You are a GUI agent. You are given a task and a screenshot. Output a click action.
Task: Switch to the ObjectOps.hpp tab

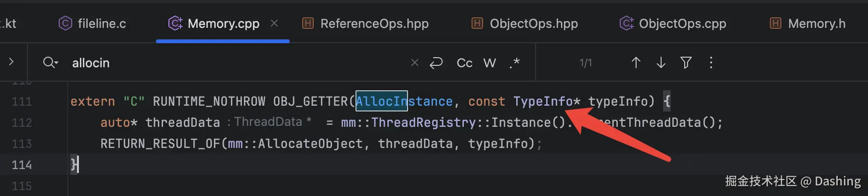pos(525,24)
